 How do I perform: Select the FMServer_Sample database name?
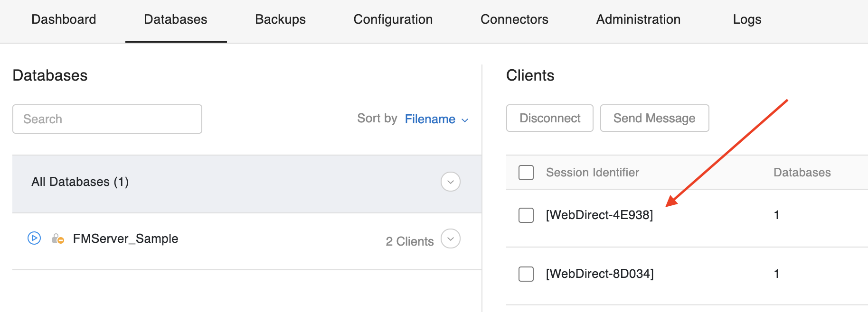point(125,239)
